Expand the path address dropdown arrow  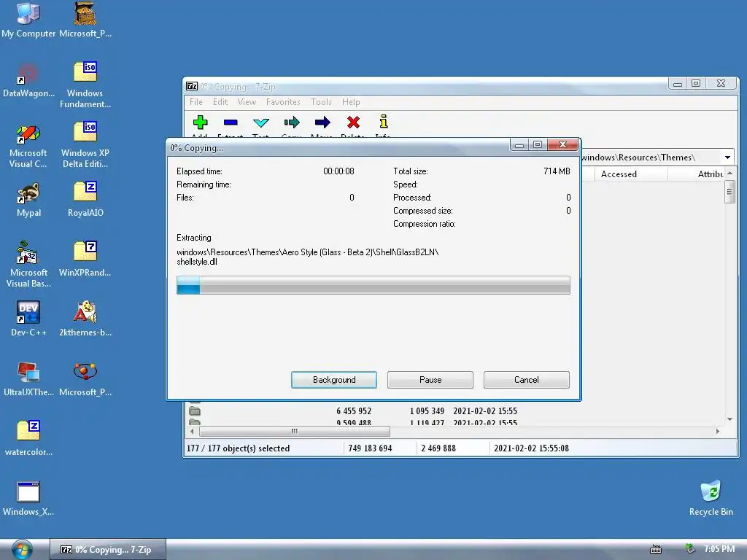pos(727,157)
